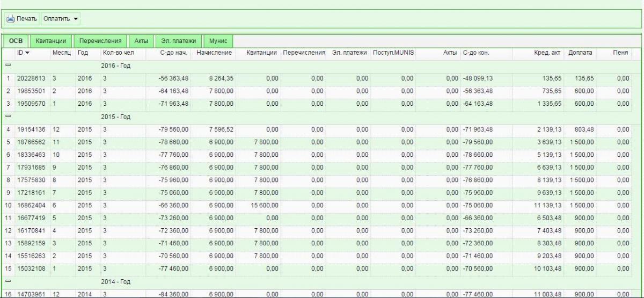
Task: Go to the Перечисления tab
Action: point(101,41)
